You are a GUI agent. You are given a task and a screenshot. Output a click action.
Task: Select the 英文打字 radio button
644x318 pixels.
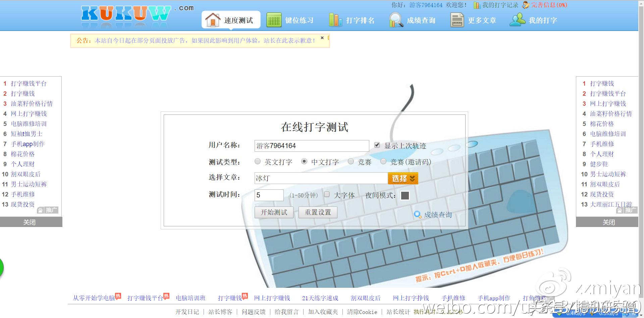pos(258,162)
